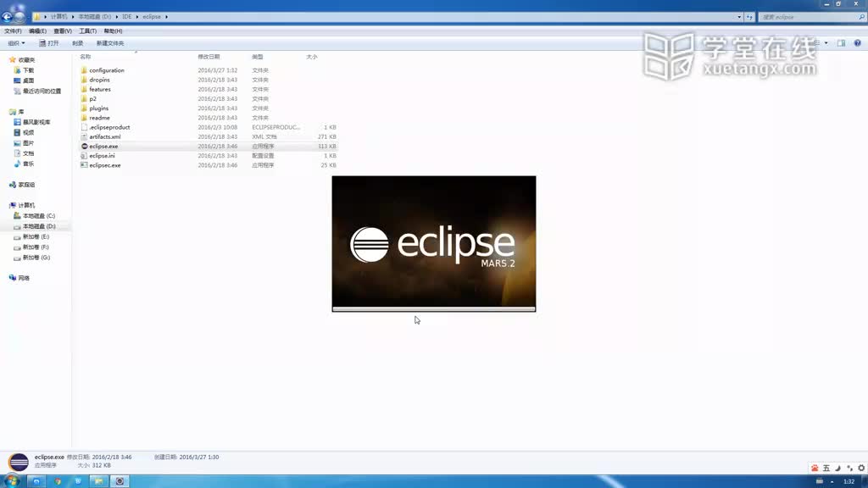This screenshot has width=868, height=488.
Task: Select the "features" folder name
Action: (100, 89)
